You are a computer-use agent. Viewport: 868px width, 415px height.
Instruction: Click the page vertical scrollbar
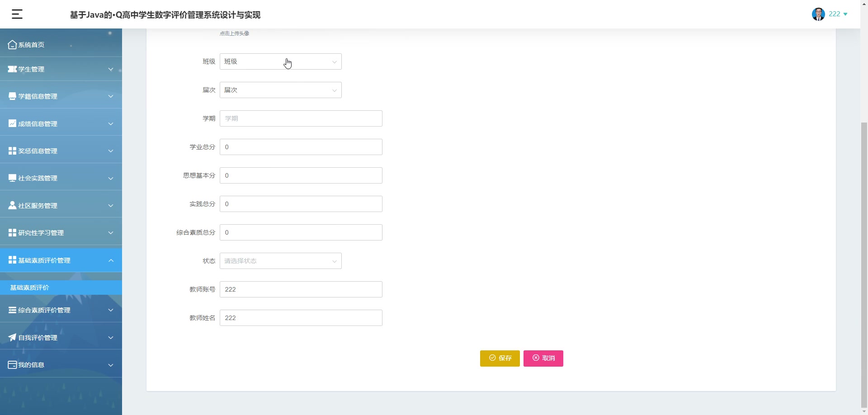(x=864, y=264)
